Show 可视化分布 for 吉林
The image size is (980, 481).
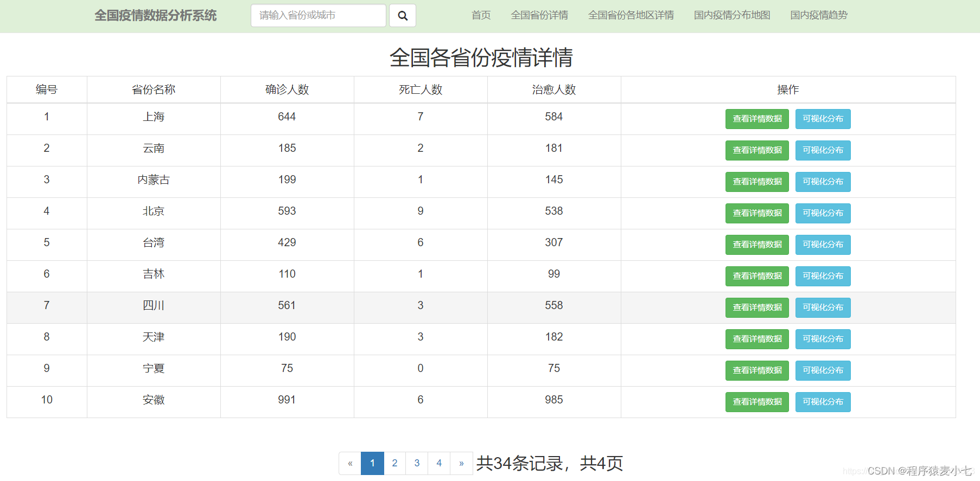pyautogui.click(x=823, y=277)
